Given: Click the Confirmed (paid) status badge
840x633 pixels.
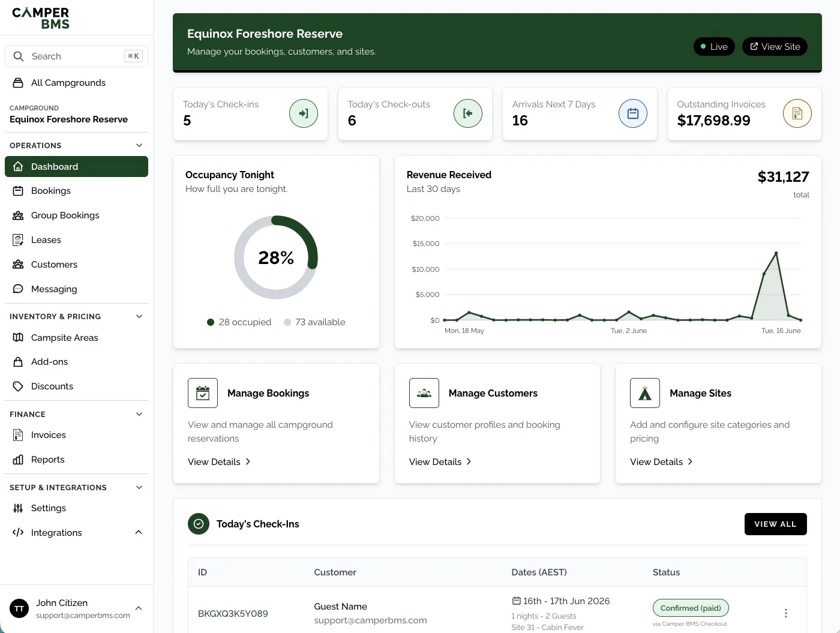Looking at the screenshot, I should [691, 608].
